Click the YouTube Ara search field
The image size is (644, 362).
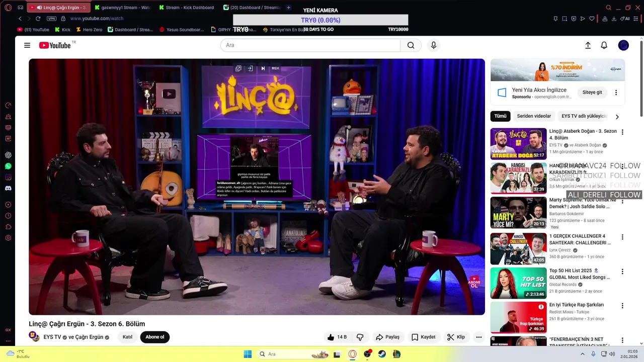(310, 45)
